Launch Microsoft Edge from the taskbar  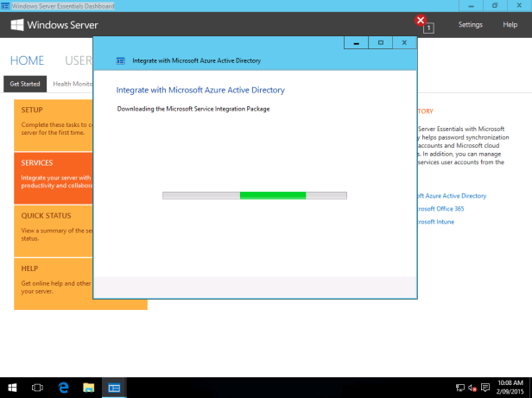[x=63, y=388]
